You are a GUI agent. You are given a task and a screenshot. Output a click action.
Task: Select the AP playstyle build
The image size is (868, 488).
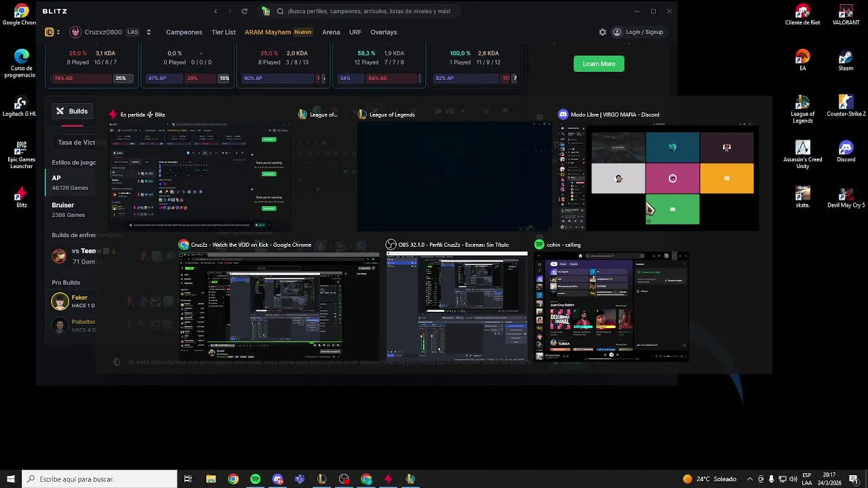coord(73,182)
